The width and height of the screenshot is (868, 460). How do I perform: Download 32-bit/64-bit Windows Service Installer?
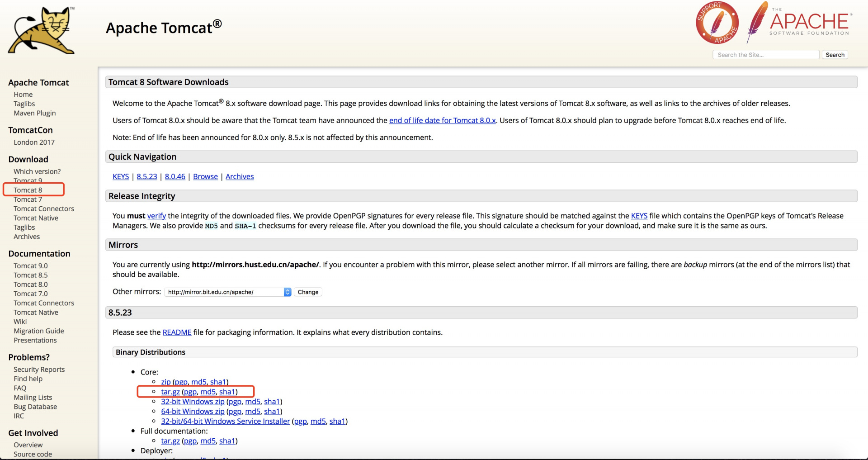point(226,422)
